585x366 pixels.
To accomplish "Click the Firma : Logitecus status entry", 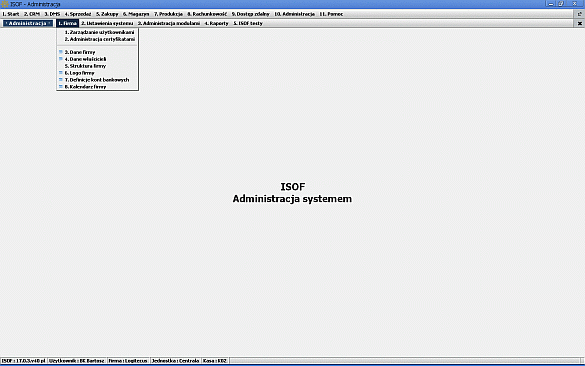I will coord(128,361).
